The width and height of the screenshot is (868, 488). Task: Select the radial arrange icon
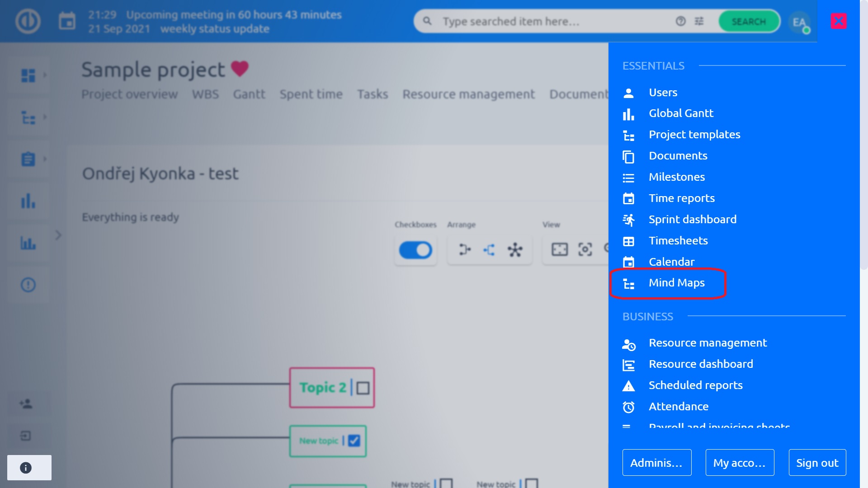[x=515, y=249]
